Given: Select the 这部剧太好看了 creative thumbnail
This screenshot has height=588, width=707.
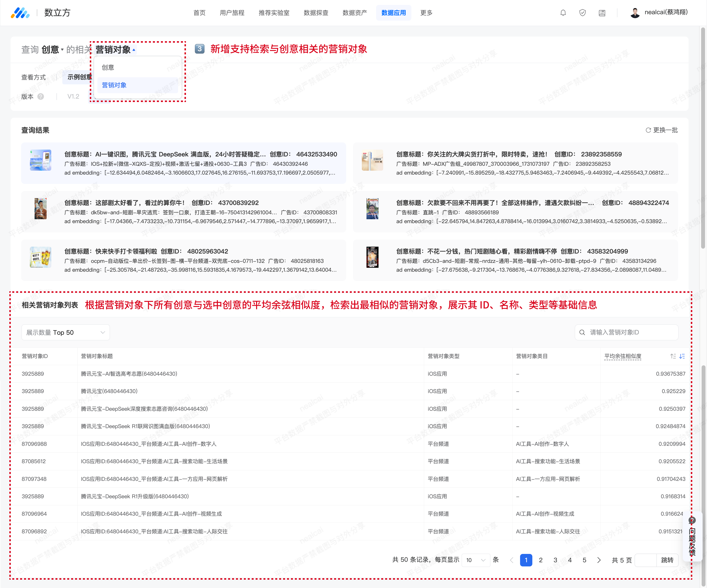Looking at the screenshot, I should pyautogui.click(x=40, y=209).
